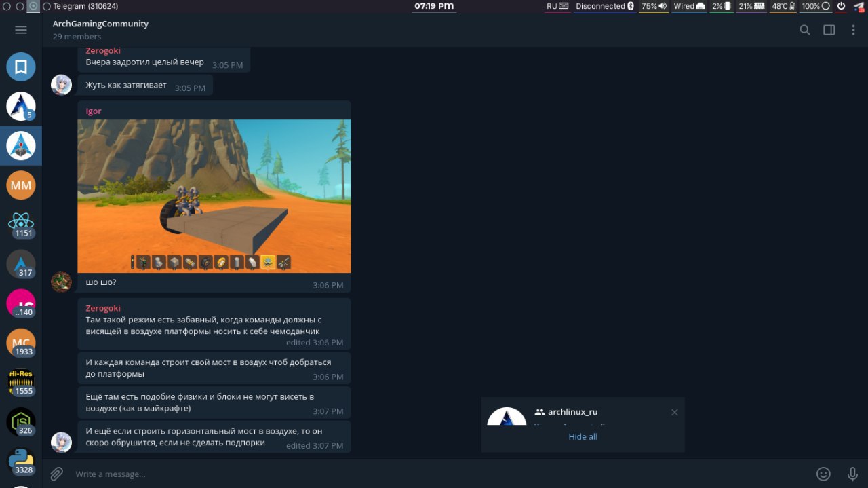Close the archlinux_ru notification
The height and width of the screenshot is (488, 868).
click(674, 412)
